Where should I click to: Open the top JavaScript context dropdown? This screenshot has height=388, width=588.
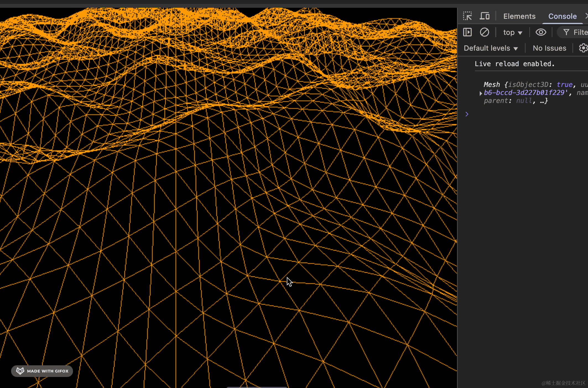tap(512, 33)
